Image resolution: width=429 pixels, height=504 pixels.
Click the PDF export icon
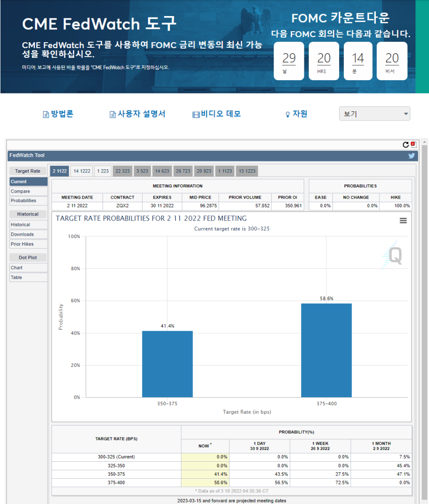point(413,144)
